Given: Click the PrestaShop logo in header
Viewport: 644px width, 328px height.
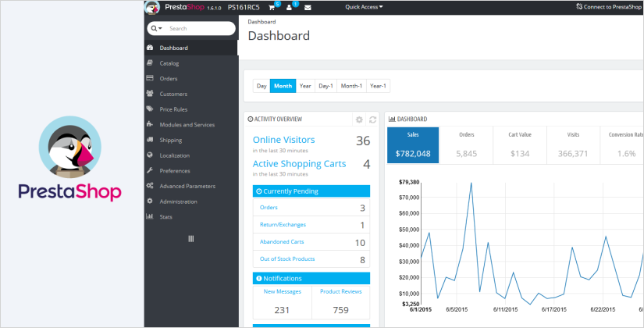Looking at the screenshot, I should pos(178,7).
